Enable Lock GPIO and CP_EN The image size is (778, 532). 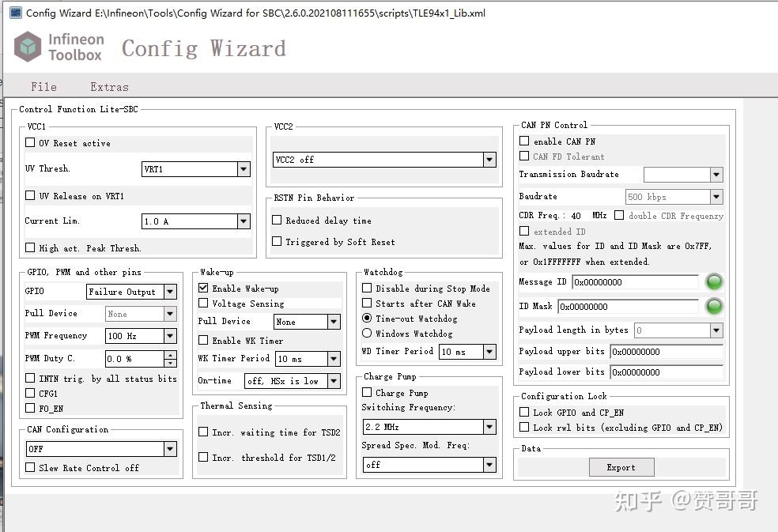[x=524, y=412]
